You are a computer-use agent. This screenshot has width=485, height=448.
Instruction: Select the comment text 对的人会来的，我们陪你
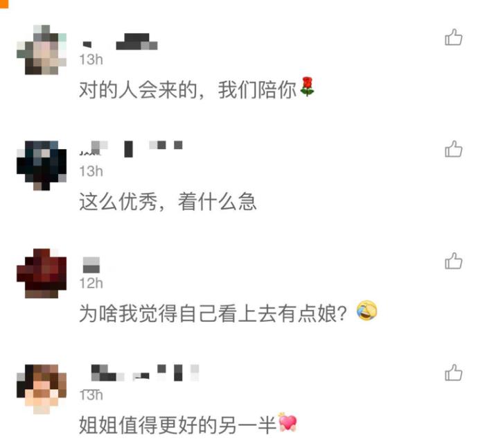(x=197, y=89)
